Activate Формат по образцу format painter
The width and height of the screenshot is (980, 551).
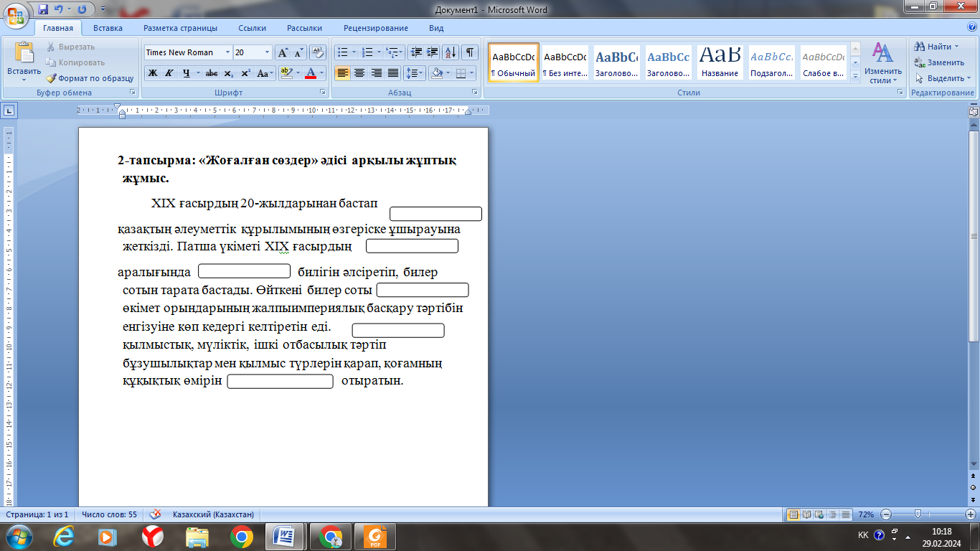point(90,78)
